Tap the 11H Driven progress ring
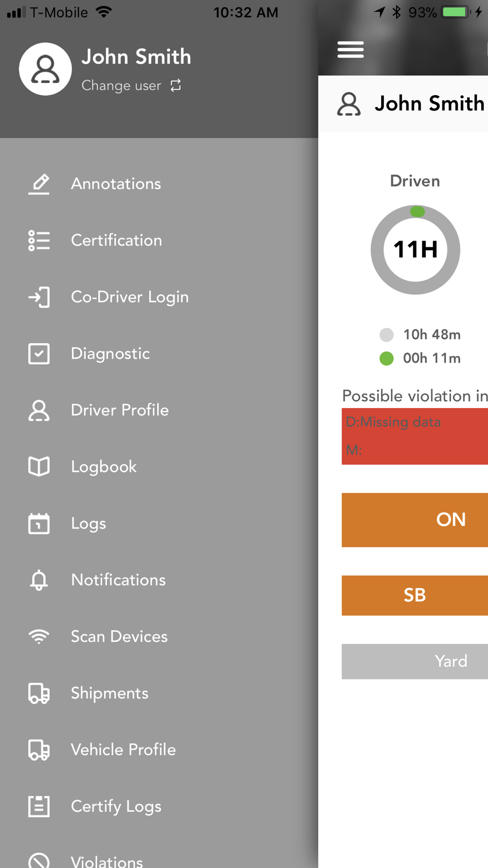The height and width of the screenshot is (868, 488). click(x=415, y=249)
